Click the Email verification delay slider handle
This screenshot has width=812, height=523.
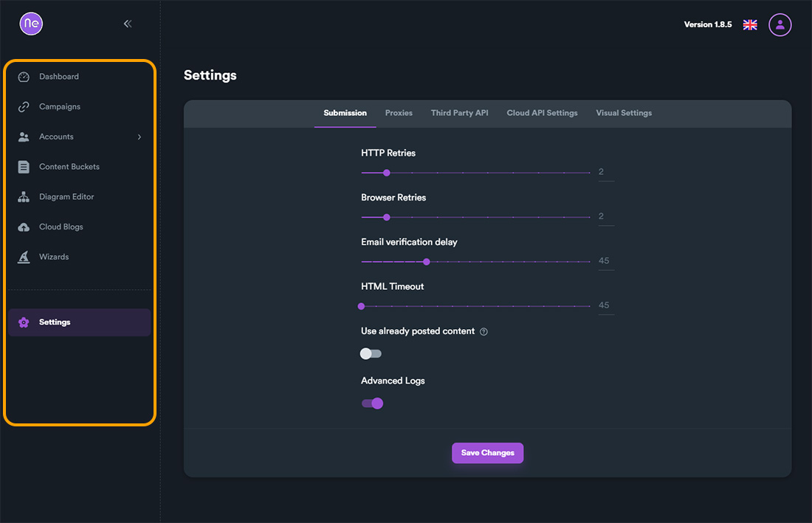click(x=427, y=262)
